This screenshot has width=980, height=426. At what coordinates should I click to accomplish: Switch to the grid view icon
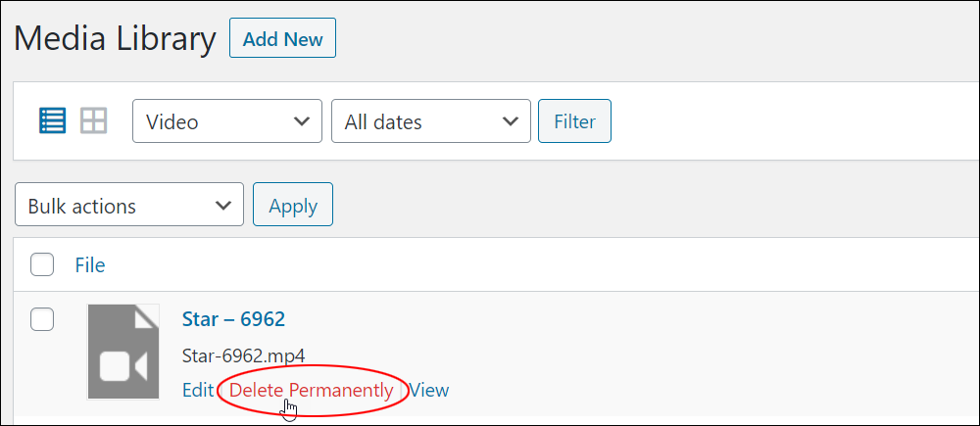94,120
